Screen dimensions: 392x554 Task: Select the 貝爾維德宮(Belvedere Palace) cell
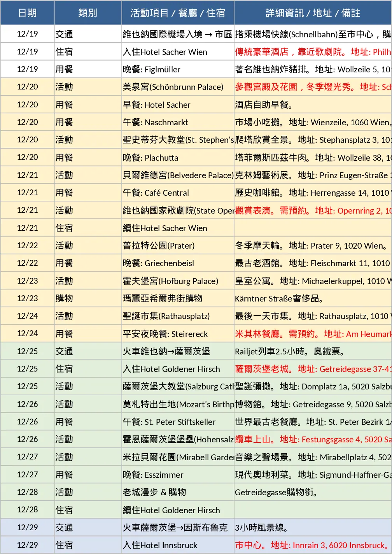click(178, 175)
